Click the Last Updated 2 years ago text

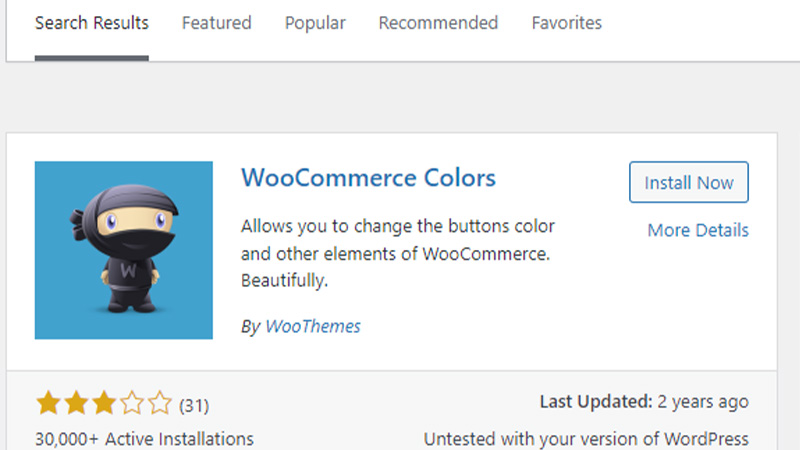click(x=644, y=402)
